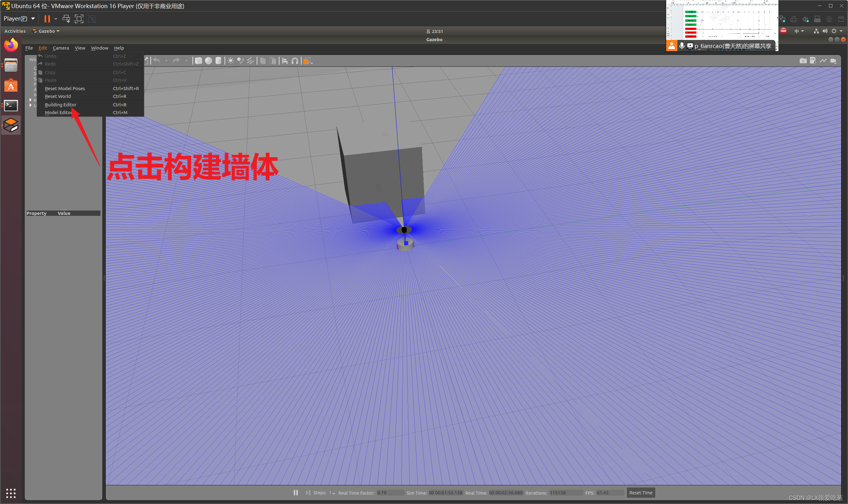Select Reset Model Poses menu entry

pos(90,88)
